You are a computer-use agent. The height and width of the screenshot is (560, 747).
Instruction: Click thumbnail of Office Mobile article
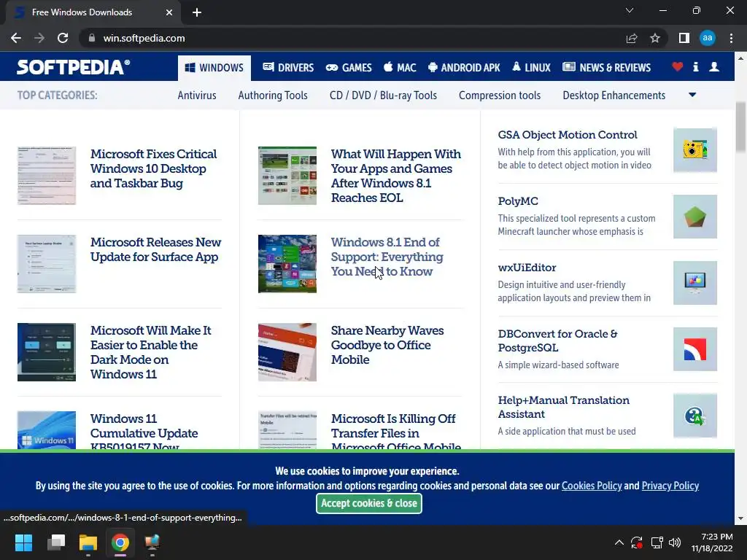[x=287, y=352]
